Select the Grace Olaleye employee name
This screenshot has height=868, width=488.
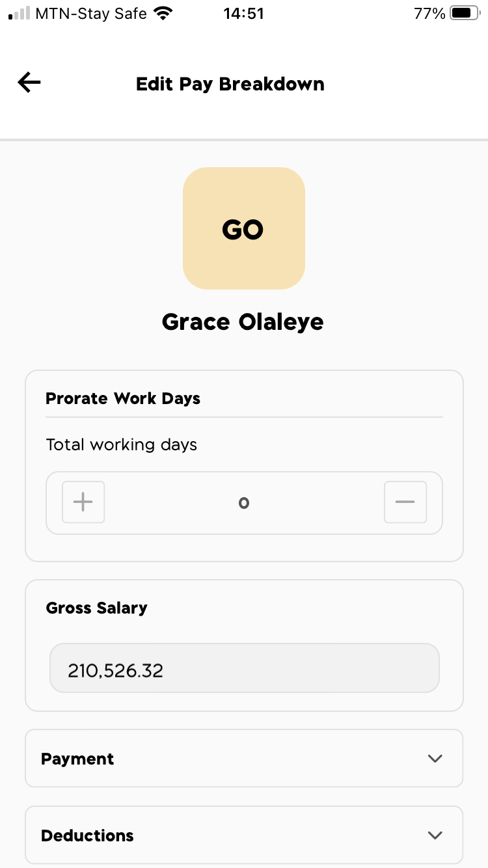point(243,322)
